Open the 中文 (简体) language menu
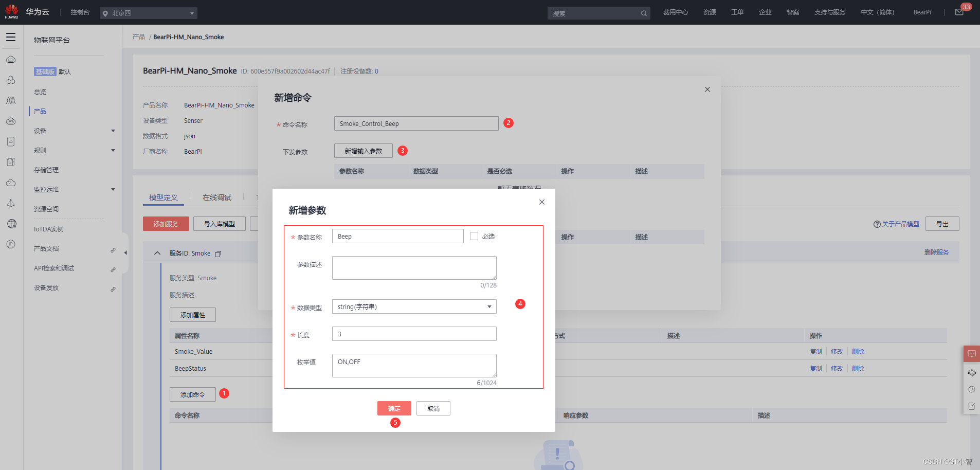The width and height of the screenshot is (980, 470). coord(878,12)
